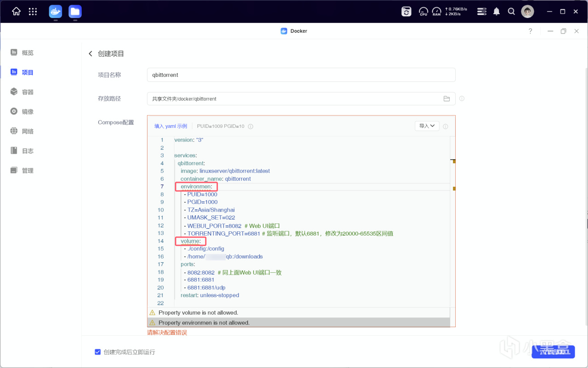Click the 'ports:' line in the editor
This screenshot has width=588, height=368.
click(x=188, y=264)
